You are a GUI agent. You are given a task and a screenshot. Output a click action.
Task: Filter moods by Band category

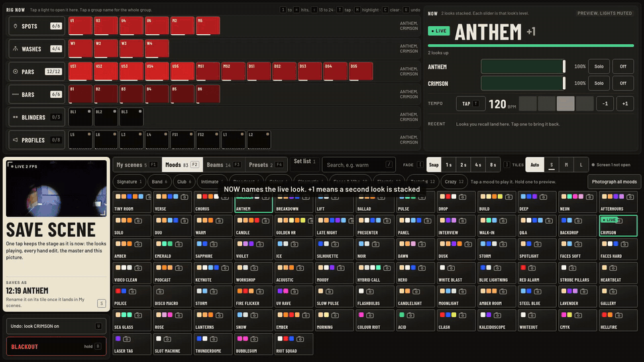point(160,182)
